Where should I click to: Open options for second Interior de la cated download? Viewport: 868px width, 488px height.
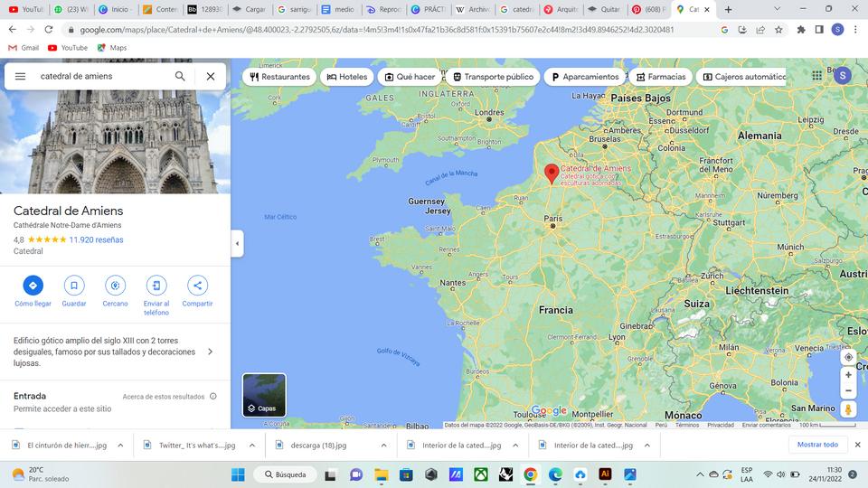click(x=647, y=446)
